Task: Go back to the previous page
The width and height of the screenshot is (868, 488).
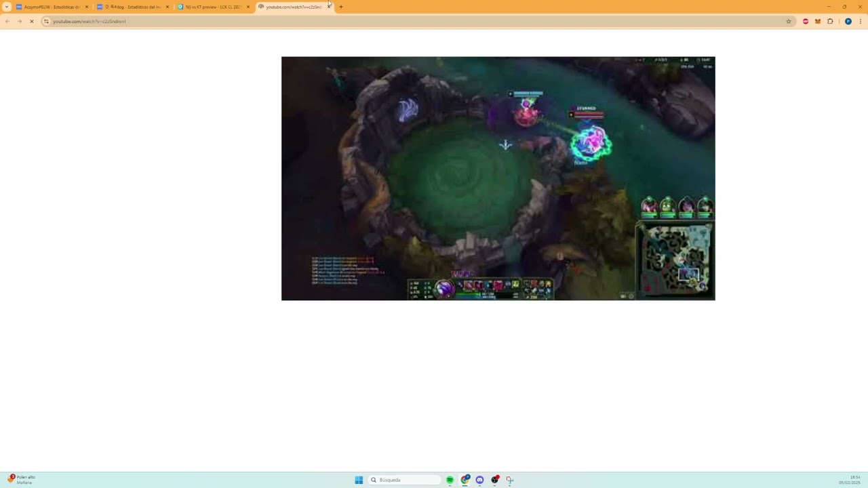Action: click(x=7, y=21)
